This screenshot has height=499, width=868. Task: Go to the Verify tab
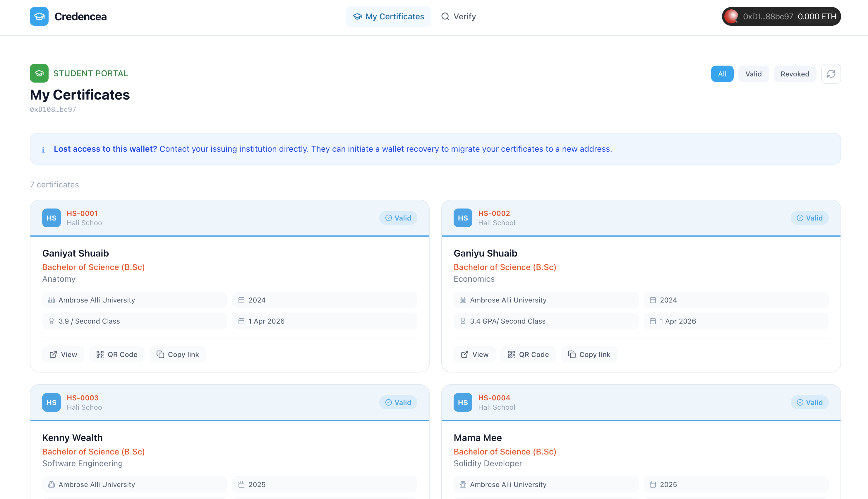(x=458, y=16)
